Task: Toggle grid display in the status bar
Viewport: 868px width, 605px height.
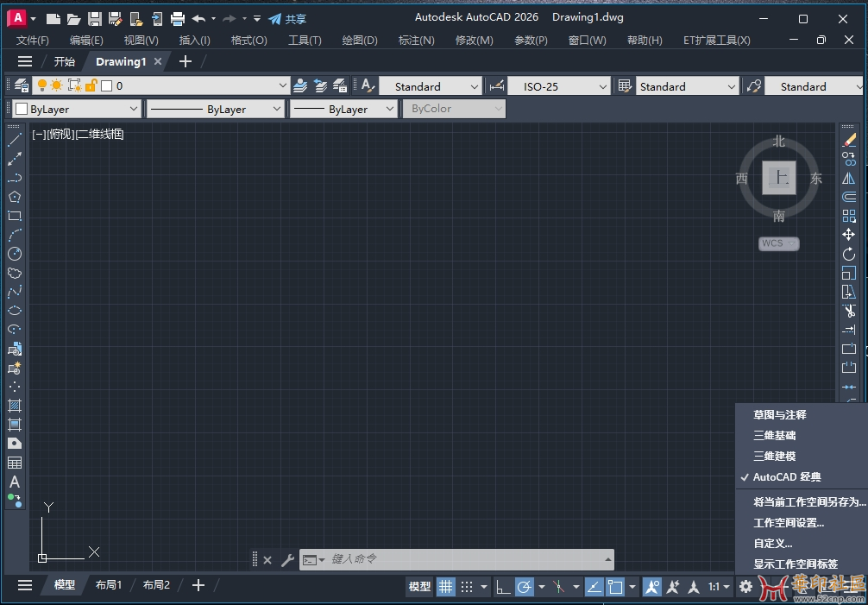Action: point(445,587)
